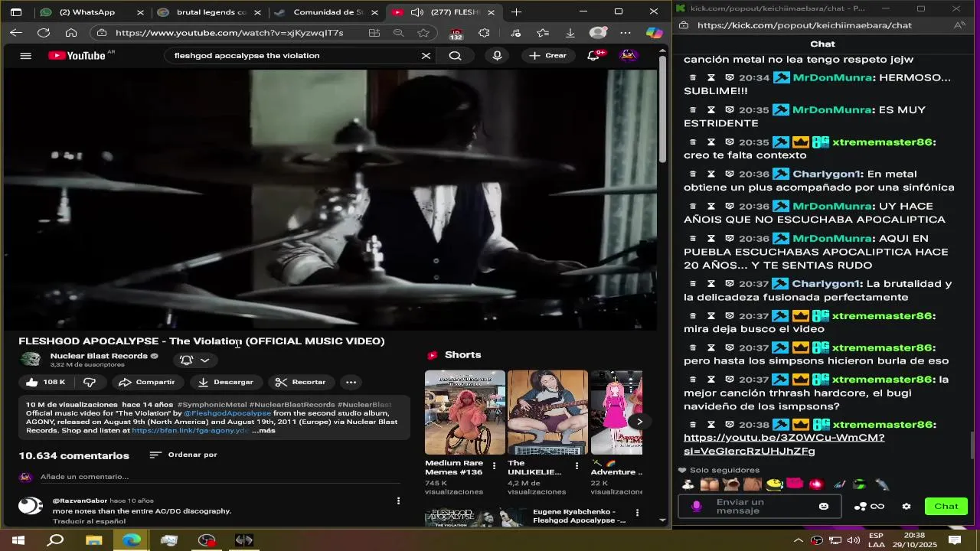The image size is (980, 551).
Task: Open more actions ellipsis under video
Action: tap(351, 382)
